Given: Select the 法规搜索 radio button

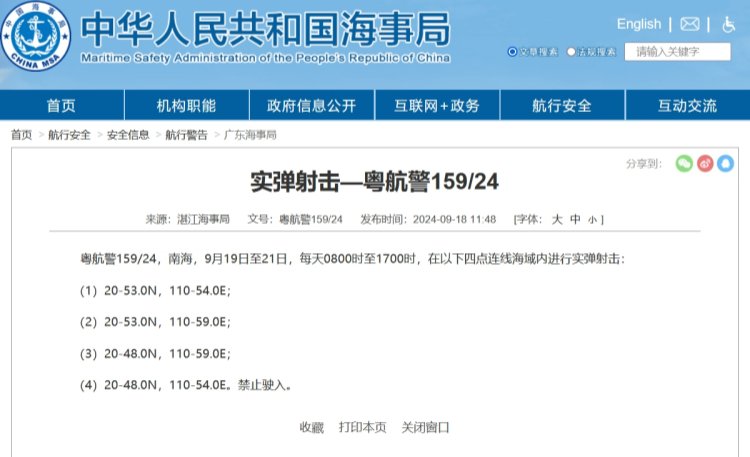Looking at the screenshot, I should [571, 51].
